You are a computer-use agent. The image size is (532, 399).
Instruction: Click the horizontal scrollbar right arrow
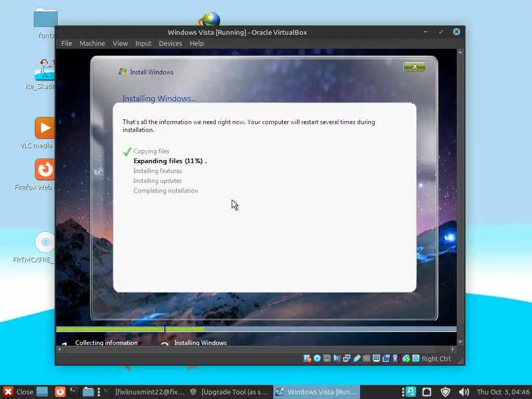point(453,349)
